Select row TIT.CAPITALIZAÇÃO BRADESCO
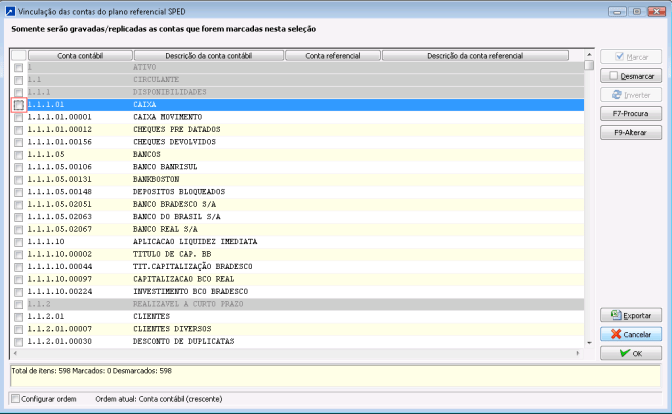 [x=306, y=267]
